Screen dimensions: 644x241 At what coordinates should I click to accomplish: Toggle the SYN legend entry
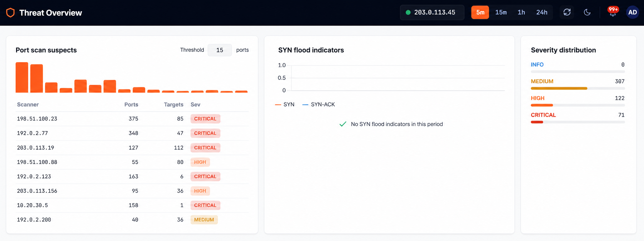pyautogui.click(x=285, y=104)
